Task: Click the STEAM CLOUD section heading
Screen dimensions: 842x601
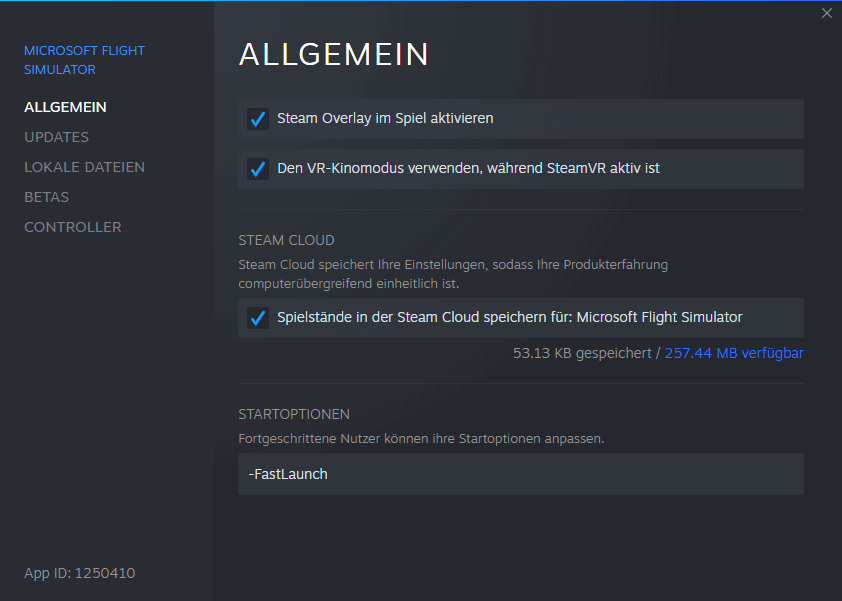Action: point(286,241)
